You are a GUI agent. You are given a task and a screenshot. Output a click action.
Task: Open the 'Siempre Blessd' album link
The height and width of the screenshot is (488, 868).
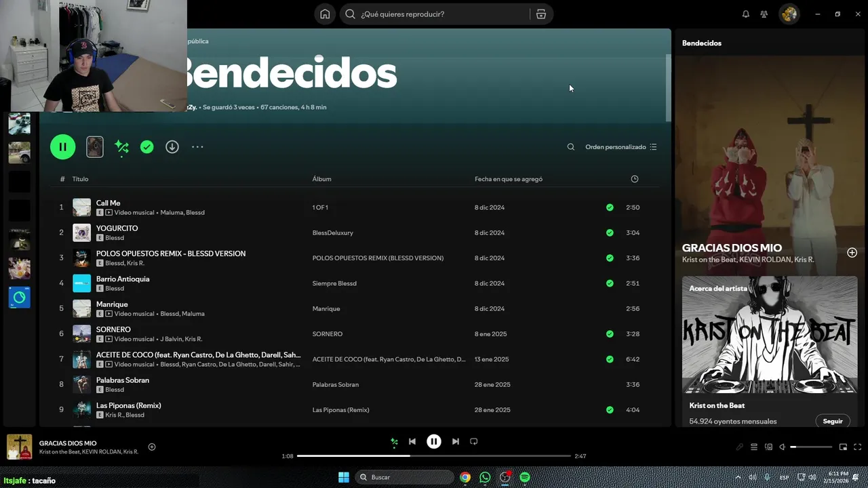(334, 283)
